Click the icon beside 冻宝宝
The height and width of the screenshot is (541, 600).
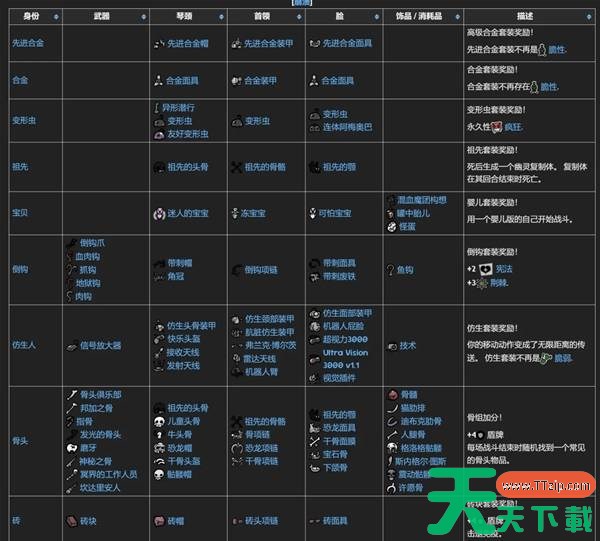pos(235,213)
